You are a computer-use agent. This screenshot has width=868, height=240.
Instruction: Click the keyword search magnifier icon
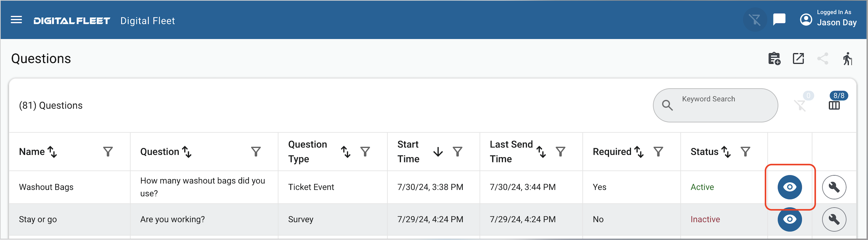point(667,105)
